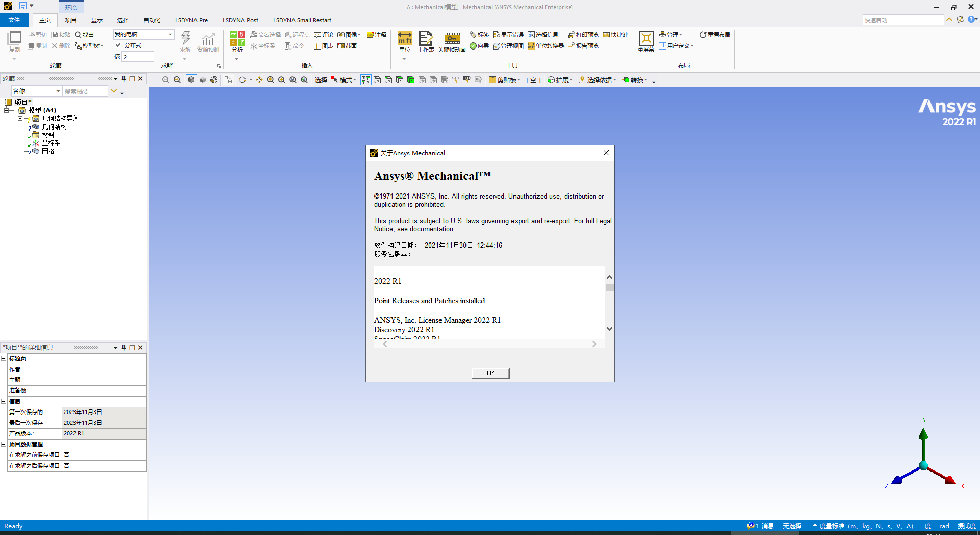Screen dimensions: 980x535
Task: Click the 全屏幕 full screen icon
Action: click(646, 41)
